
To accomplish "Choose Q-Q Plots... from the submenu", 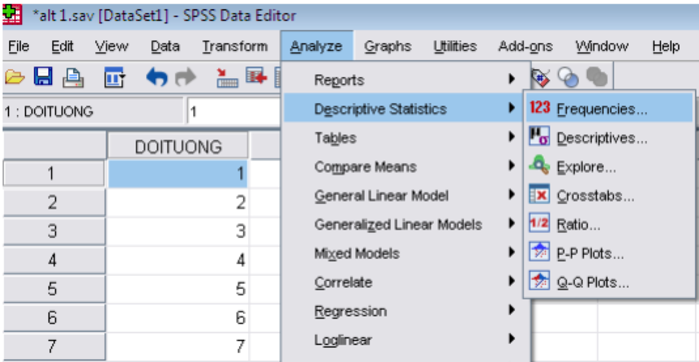I will [609, 281].
